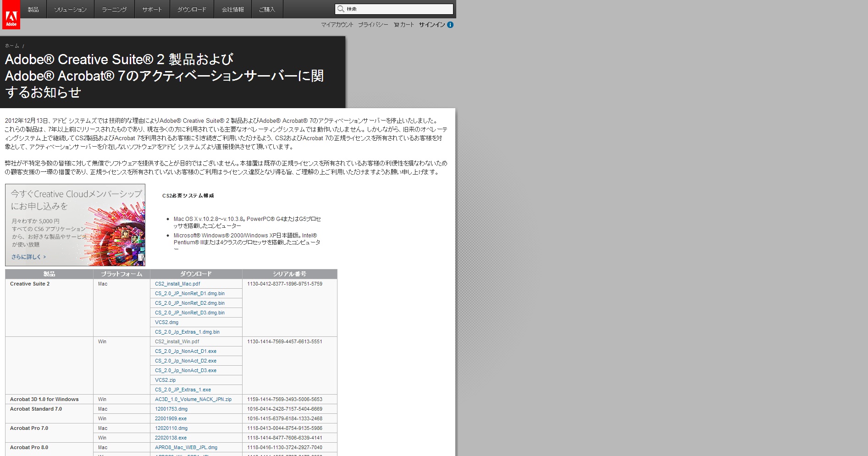
Task: Open the サポート navigation menu
Action: point(152,9)
